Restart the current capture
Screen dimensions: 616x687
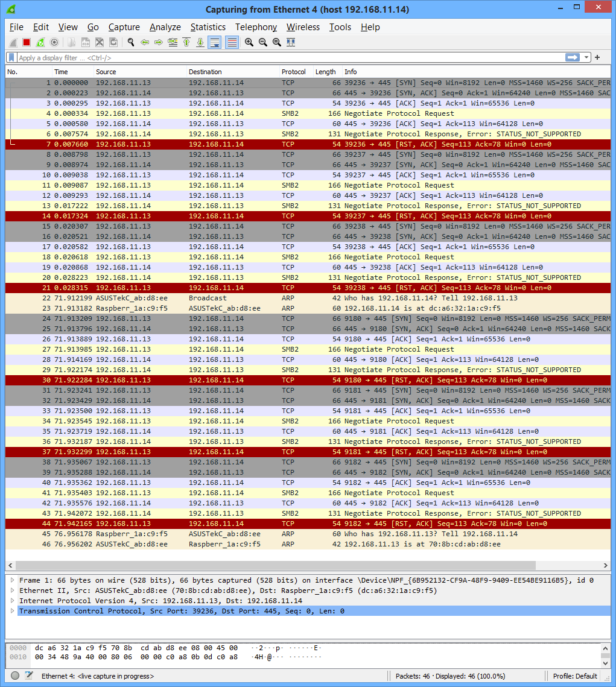[x=40, y=42]
